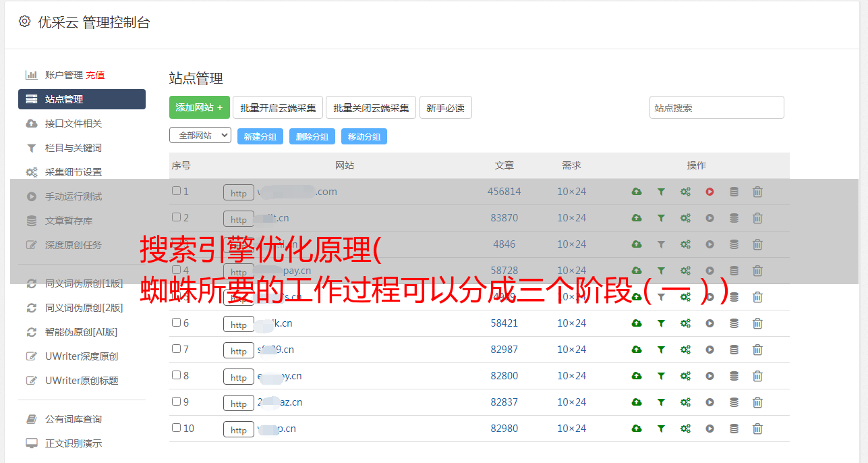Select 站点管理 in the sidebar
Screen dimensions: 868x463
[82, 99]
